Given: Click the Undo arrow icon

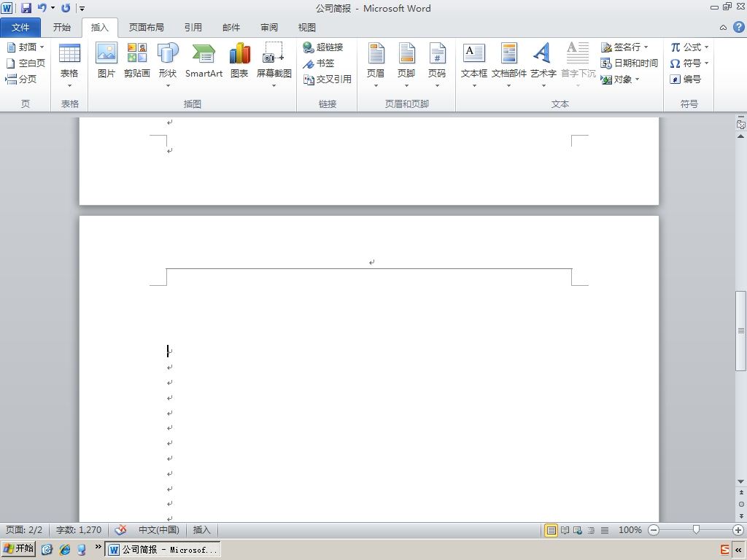Looking at the screenshot, I should [42, 8].
